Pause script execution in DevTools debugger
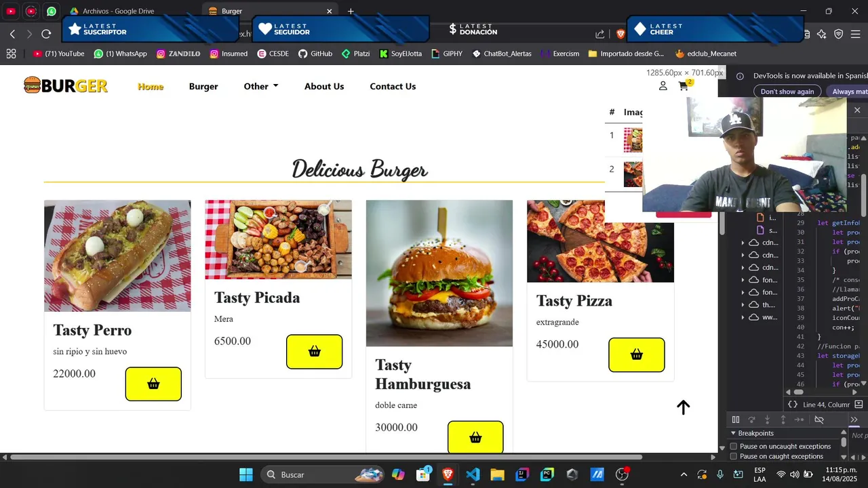 (735, 420)
